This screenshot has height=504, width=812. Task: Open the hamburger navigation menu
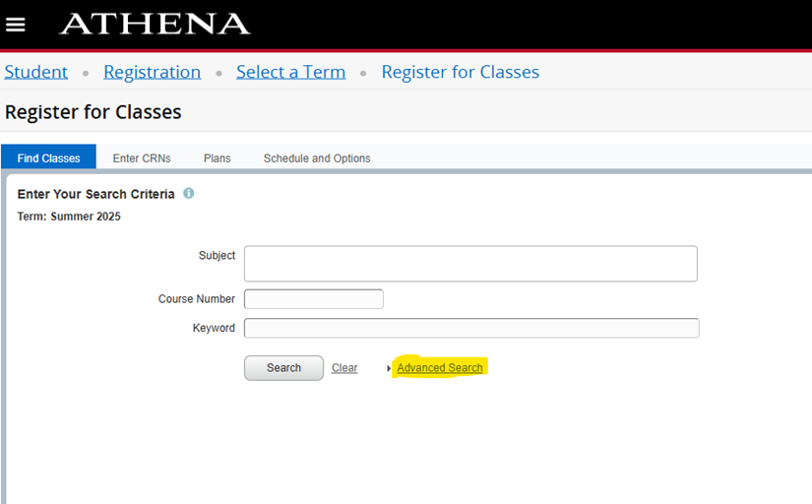16,25
